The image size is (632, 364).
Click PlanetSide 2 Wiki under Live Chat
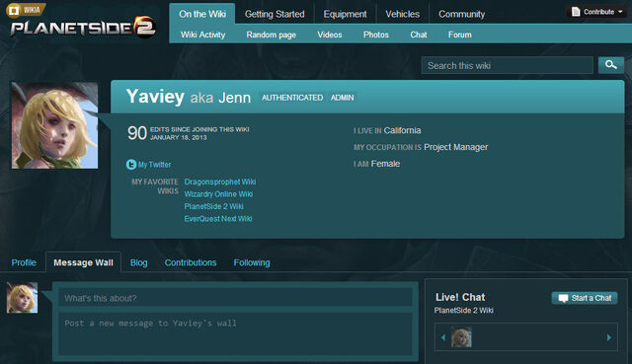pos(464,310)
